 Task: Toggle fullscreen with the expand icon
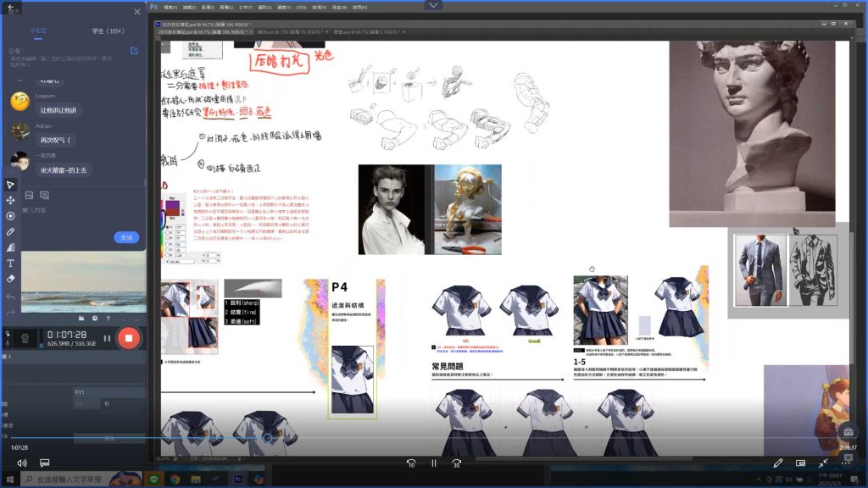click(x=823, y=463)
